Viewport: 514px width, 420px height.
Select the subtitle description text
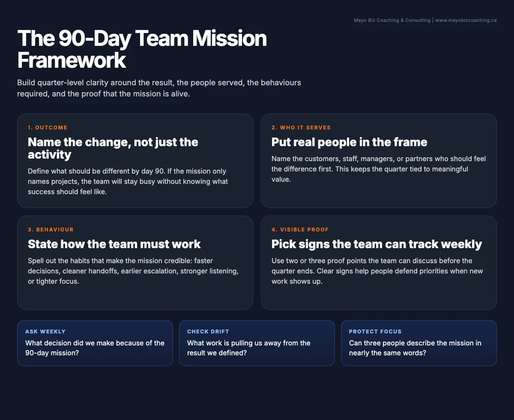[x=159, y=88]
